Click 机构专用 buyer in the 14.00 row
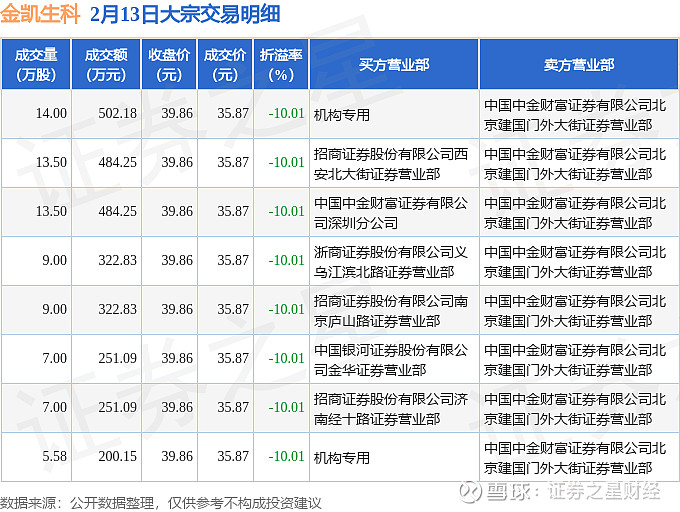 click(342, 115)
